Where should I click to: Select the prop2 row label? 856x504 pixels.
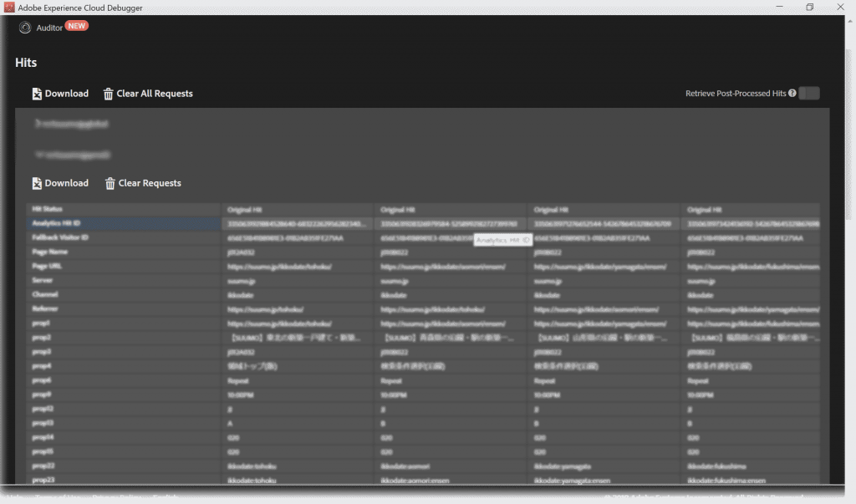coord(41,338)
